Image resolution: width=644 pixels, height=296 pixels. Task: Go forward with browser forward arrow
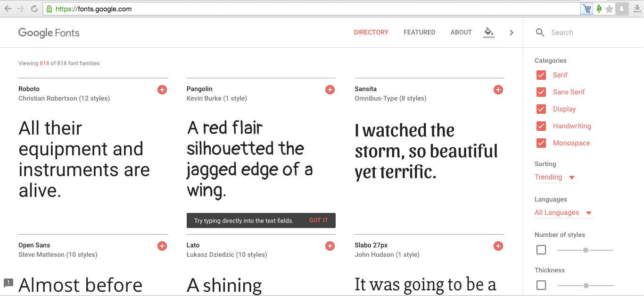pos(21,9)
